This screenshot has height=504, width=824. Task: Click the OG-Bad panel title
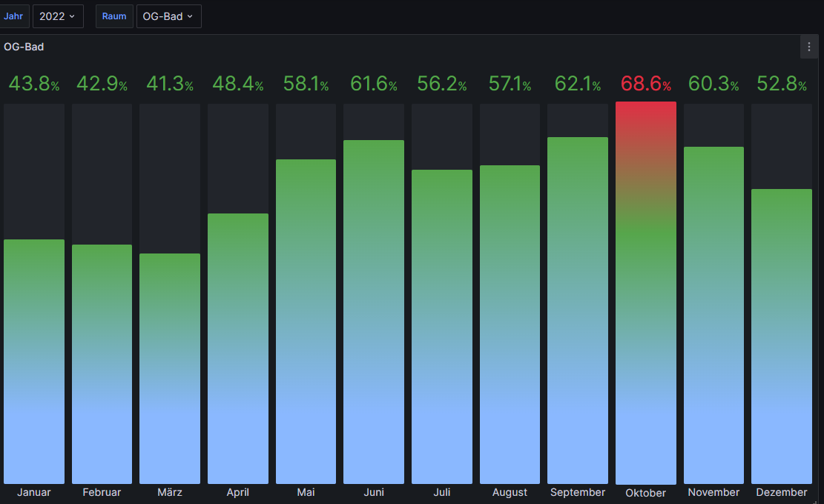tap(24, 47)
